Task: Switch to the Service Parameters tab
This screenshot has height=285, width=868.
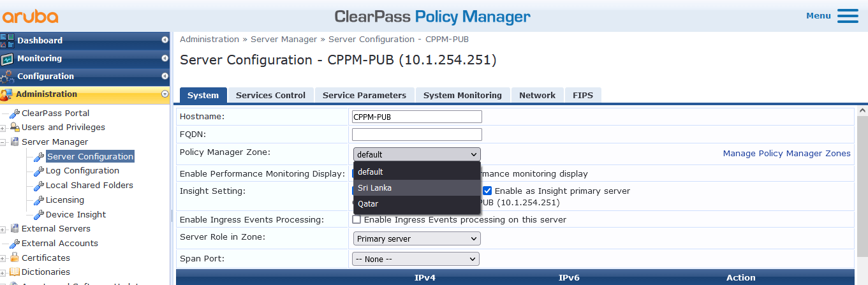Action: point(364,95)
